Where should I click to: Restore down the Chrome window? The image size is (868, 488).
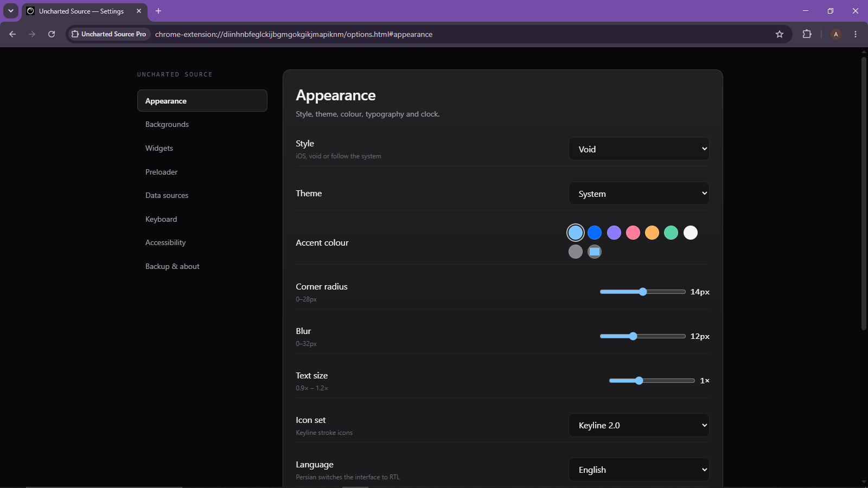coord(831,11)
